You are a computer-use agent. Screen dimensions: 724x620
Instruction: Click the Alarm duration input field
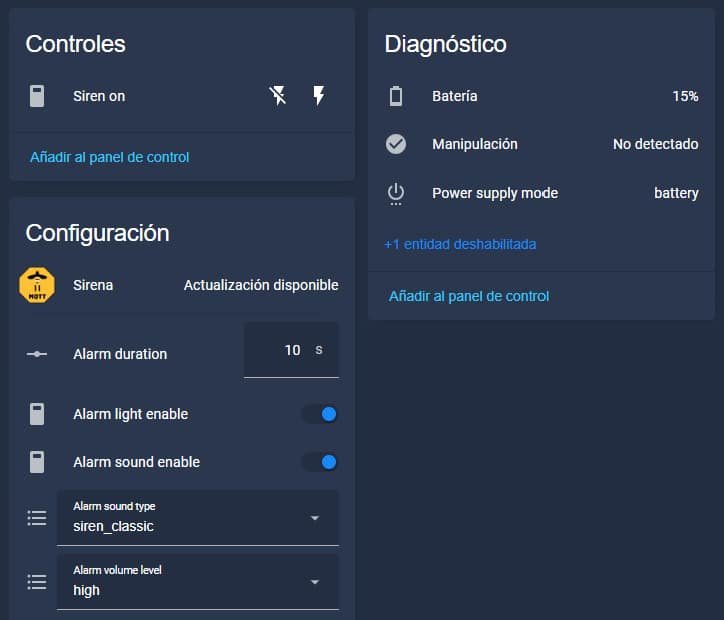pos(291,350)
